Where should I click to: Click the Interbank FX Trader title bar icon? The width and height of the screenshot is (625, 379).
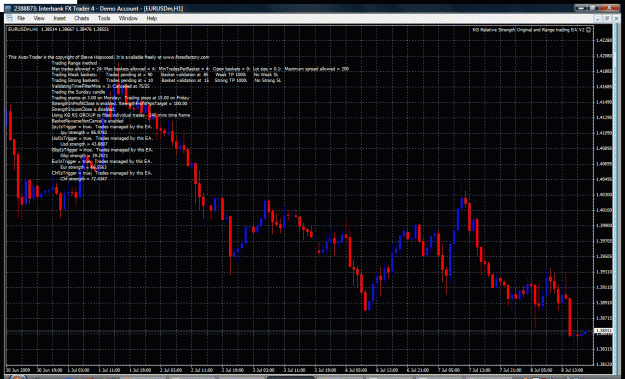pyautogui.click(x=8, y=8)
